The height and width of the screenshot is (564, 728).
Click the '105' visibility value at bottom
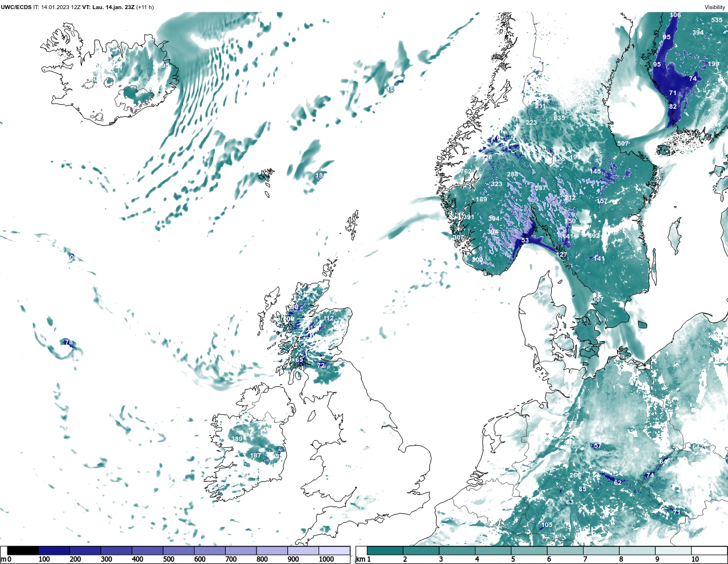coord(547,525)
